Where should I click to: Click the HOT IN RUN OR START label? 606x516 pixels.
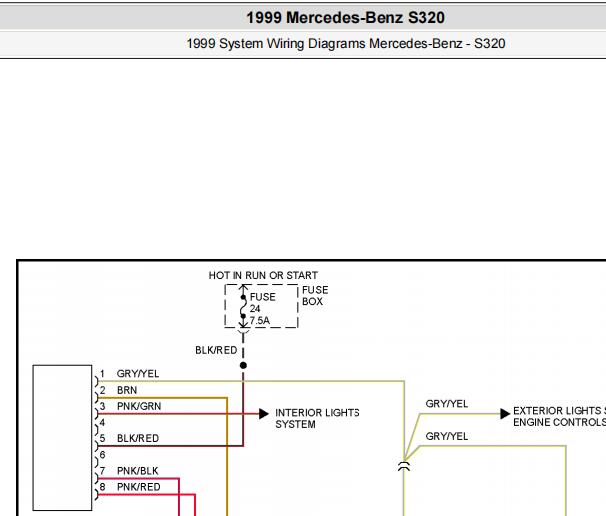(x=263, y=275)
